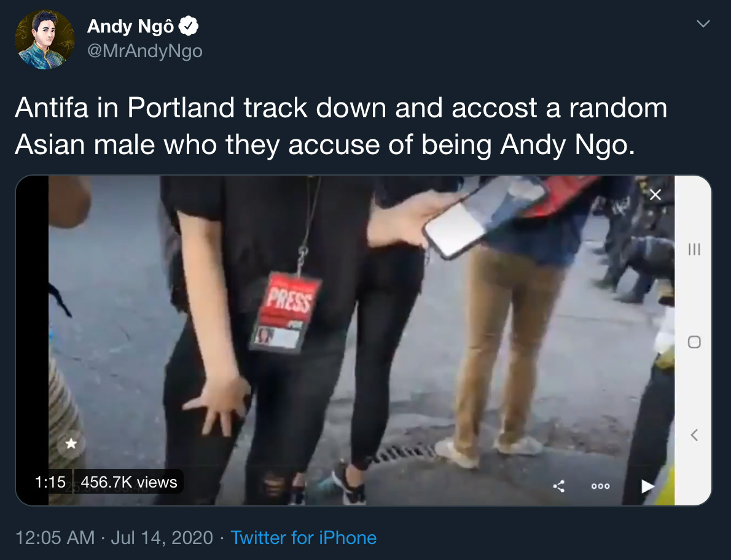Open the Twitter for iPhone link
Image resolution: width=731 pixels, height=560 pixels.
(303, 538)
